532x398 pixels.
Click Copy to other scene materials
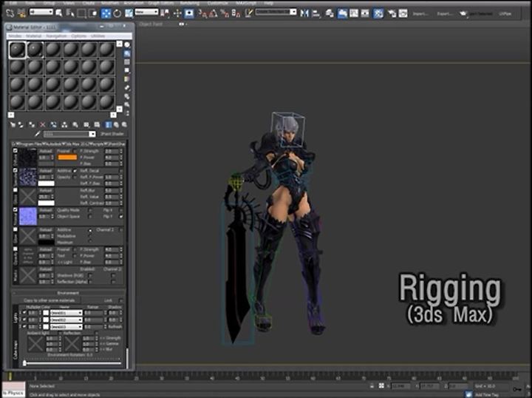(x=50, y=300)
